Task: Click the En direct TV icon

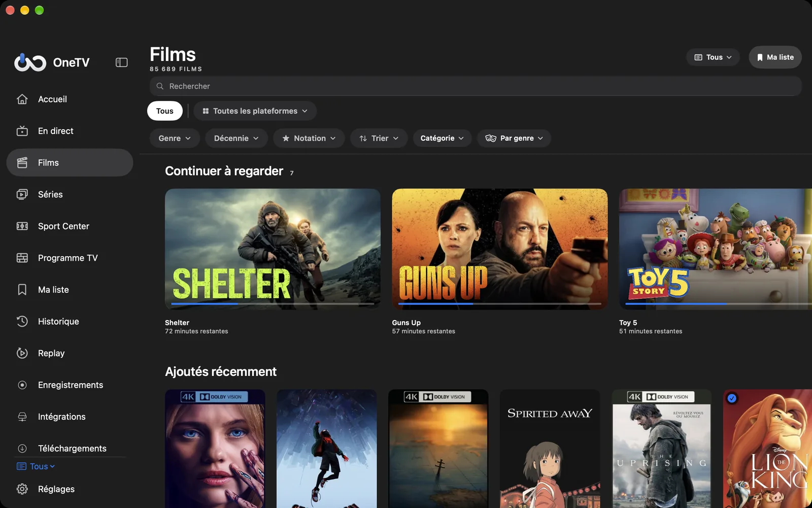Action: point(22,131)
